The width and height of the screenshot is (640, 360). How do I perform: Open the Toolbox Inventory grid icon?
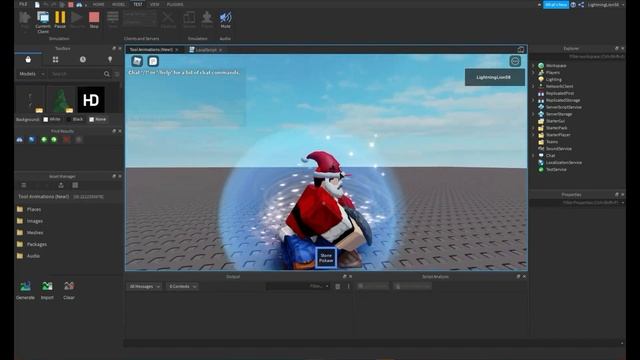(x=56, y=60)
